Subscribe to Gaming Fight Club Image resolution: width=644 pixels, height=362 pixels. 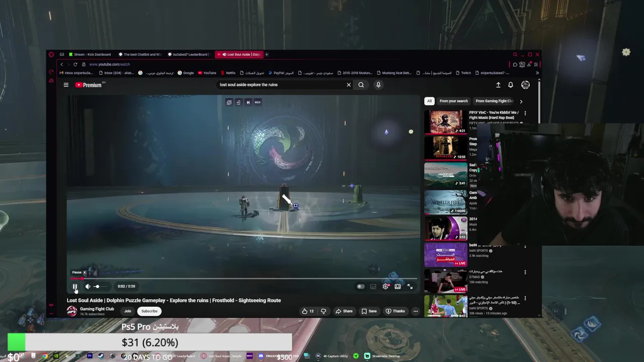(x=149, y=311)
